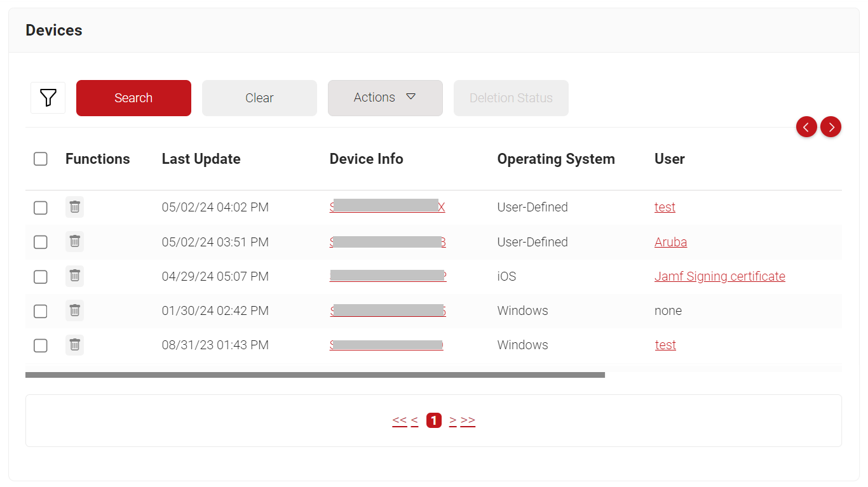Click the horizontal scrollbar below the table
Image resolution: width=868 pixels, height=487 pixels.
click(315, 375)
